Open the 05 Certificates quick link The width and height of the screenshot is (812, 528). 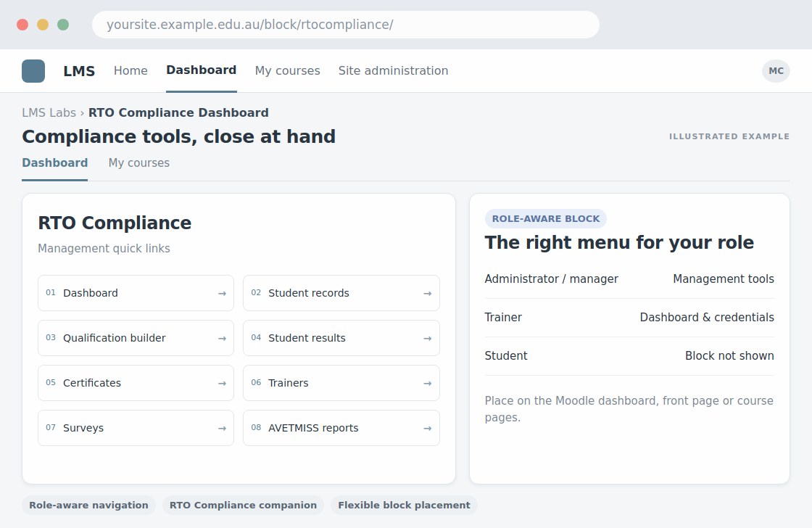point(136,383)
